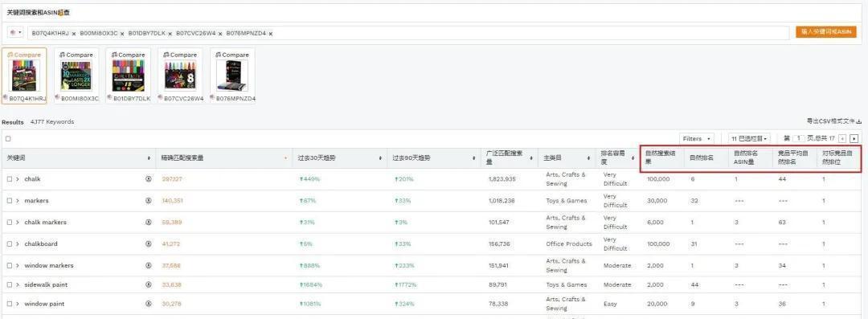Sort by 关键词 column sort arrows
Image resolution: width=868 pixels, height=319 pixels.
(x=149, y=158)
